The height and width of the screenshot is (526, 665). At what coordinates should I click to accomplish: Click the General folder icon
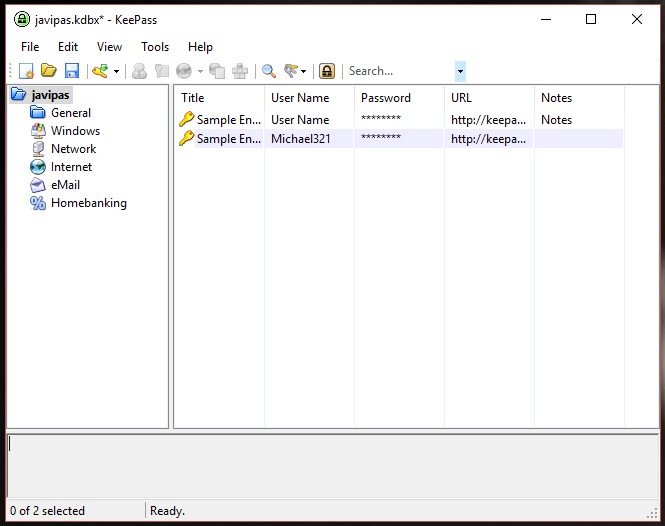pyautogui.click(x=38, y=112)
